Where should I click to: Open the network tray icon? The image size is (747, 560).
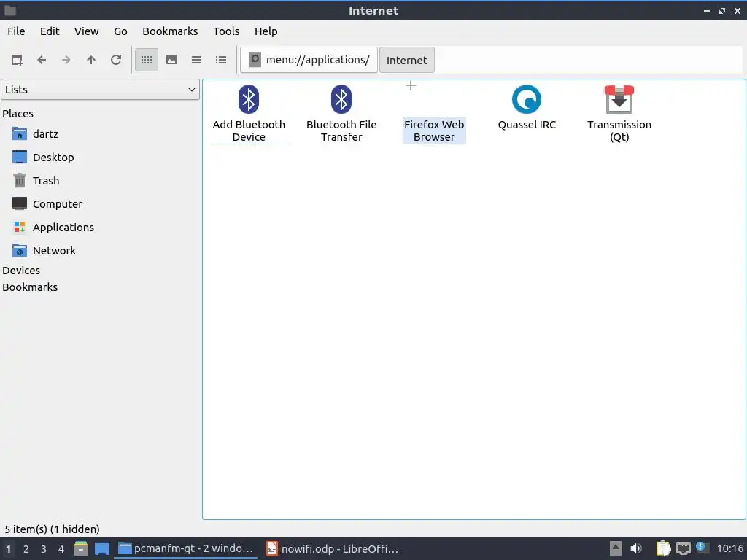(x=683, y=548)
